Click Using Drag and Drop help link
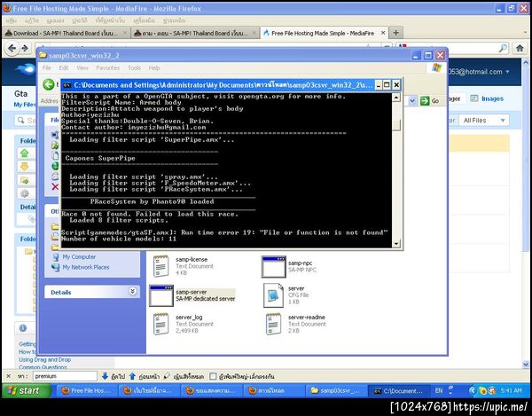This screenshot has width=532, height=416. (45, 359)
